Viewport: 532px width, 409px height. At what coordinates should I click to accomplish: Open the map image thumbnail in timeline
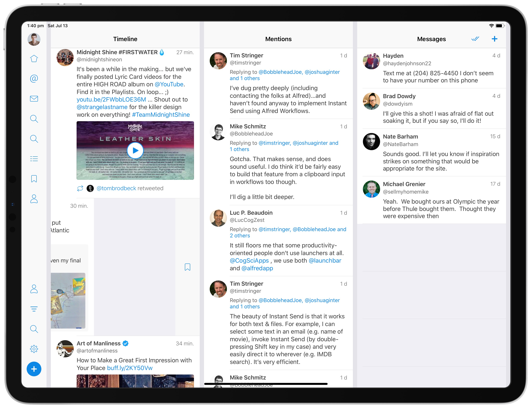tap(68, 300)
